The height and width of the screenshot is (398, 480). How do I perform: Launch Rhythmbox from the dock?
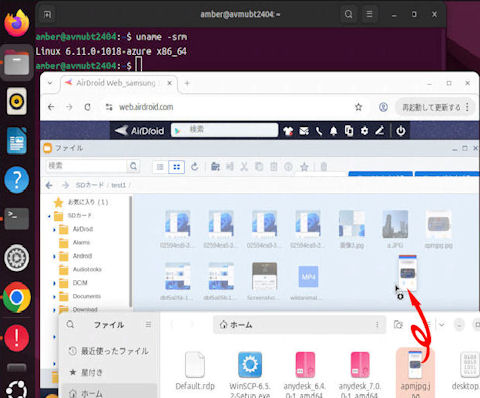16,101
